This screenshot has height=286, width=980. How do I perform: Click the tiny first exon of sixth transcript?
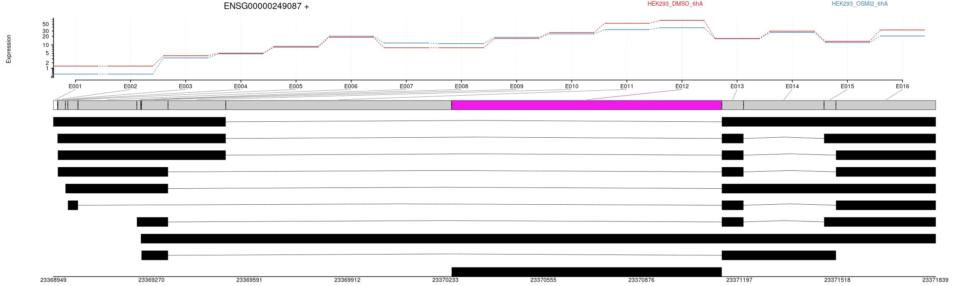(x=73, y=205)
